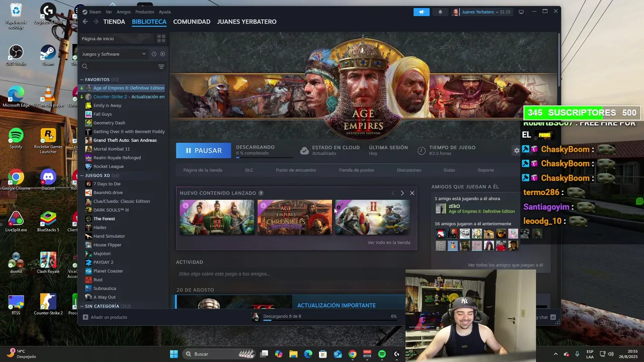Click the download progress bar under Descargando
The width and height of the screenshot is (644, 362).
point(264,157)
